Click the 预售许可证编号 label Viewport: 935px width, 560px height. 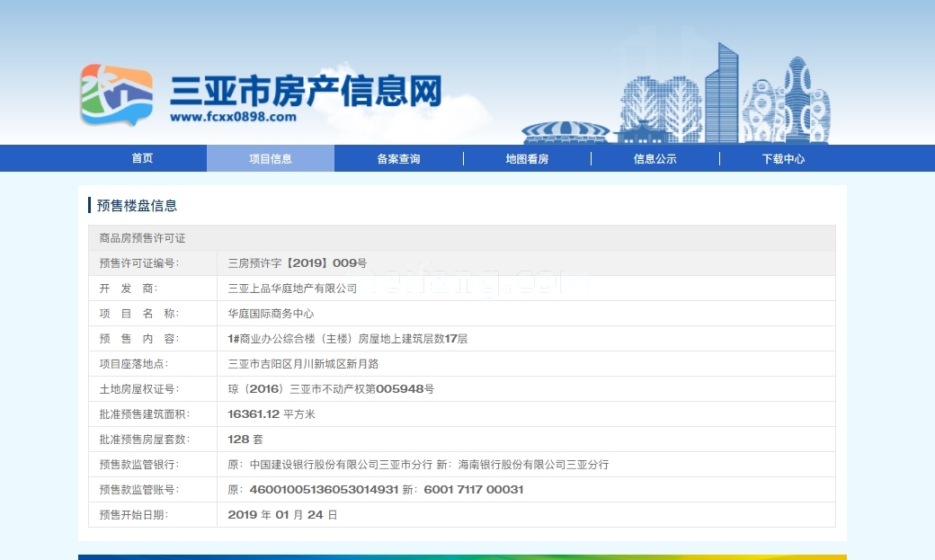pyautogui.click(x=139, y=263)
